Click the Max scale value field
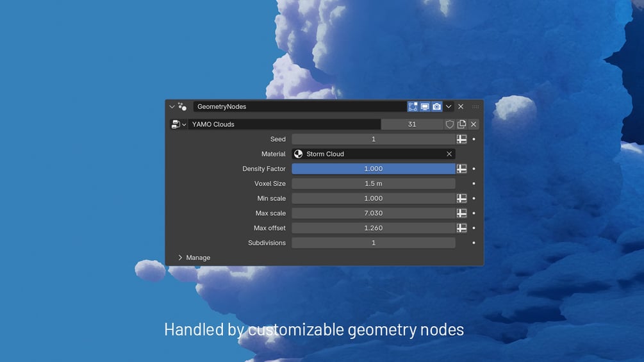Screen dimensions: 644x362 tap(374, 213)
